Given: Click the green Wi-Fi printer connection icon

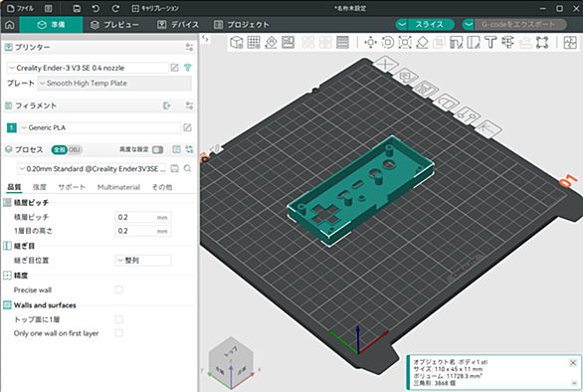Looking at the screenshot, I should click(x=188, y=68).
